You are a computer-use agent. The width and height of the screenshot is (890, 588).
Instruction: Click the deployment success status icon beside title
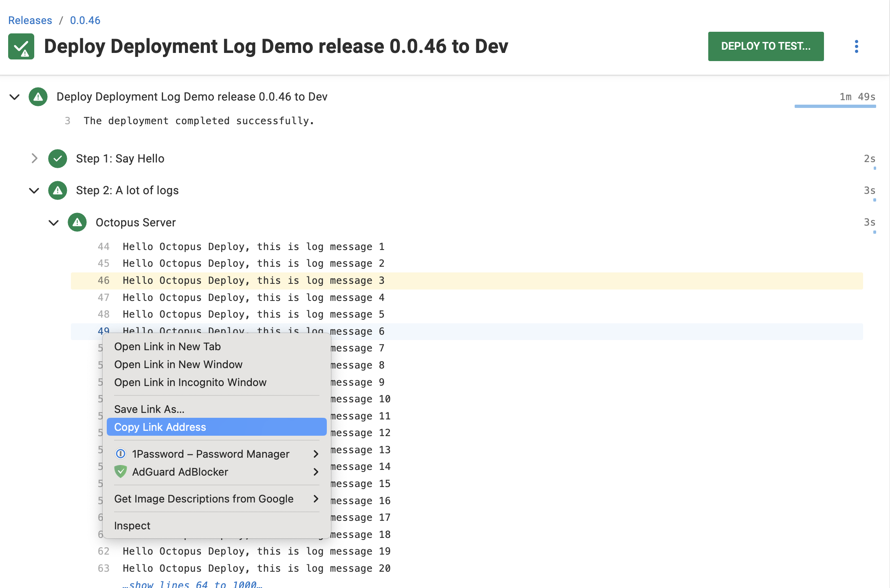[21, 46]
